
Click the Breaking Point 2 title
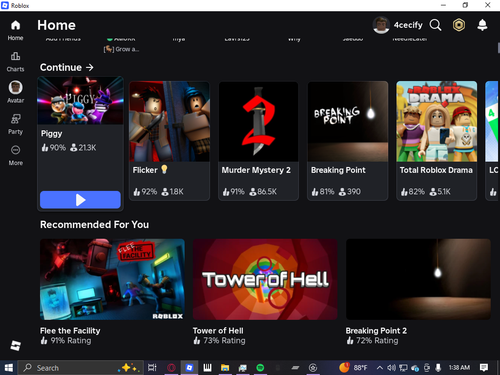pyautogui.click(x=376, y=331)
